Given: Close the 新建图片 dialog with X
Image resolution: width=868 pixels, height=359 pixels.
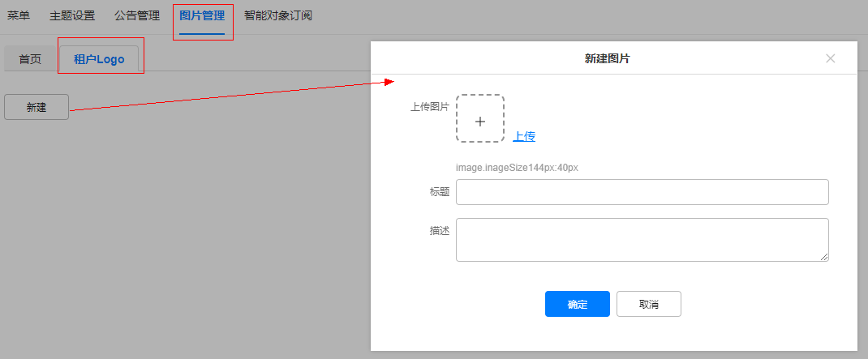Looking at the screenshot, I should 831,58.
